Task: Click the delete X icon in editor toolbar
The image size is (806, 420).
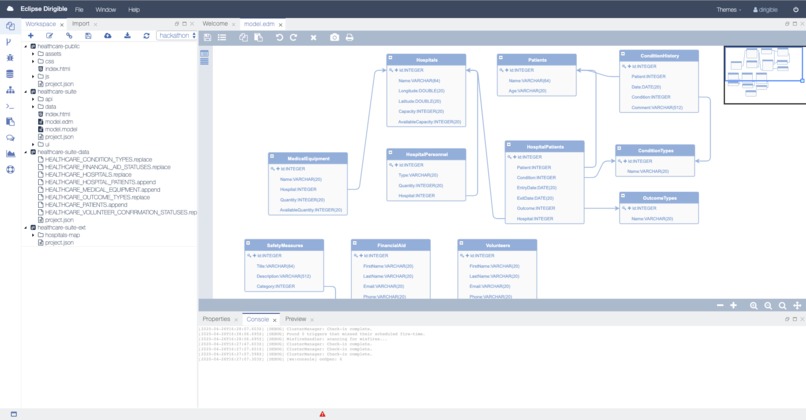Action: tap(314, 38)
